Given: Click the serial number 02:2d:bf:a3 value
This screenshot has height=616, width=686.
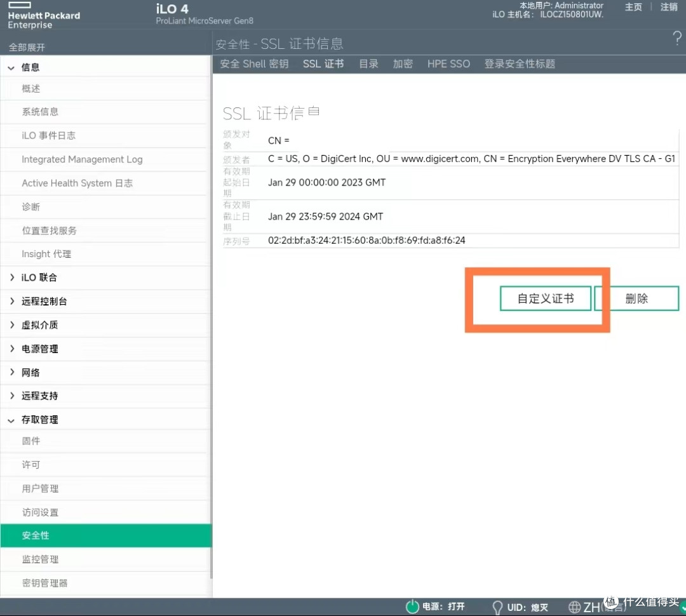Looking at the screenshot, I should click(367, 240).
